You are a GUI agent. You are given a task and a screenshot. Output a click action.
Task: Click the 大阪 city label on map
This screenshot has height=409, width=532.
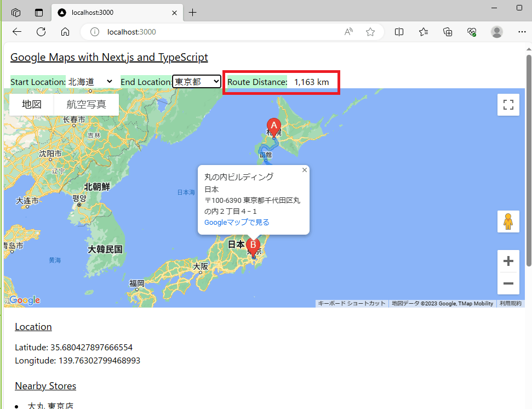click(x=201, y=266)
